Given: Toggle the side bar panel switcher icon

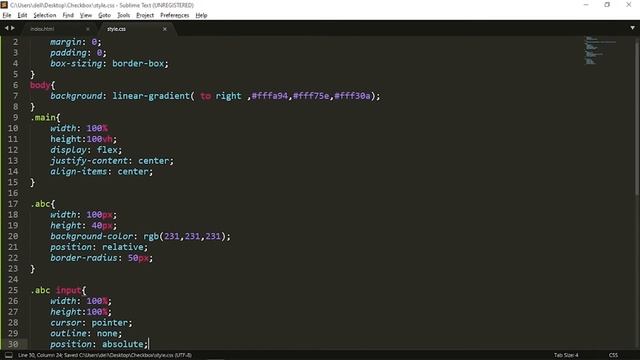Looking at the screenshot, I should point(9,355).
